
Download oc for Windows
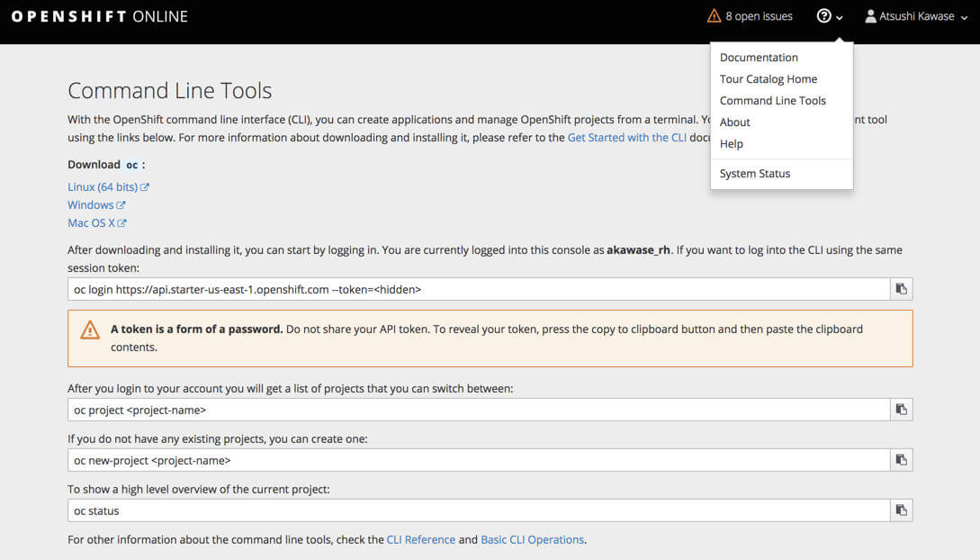pos(91,205)
